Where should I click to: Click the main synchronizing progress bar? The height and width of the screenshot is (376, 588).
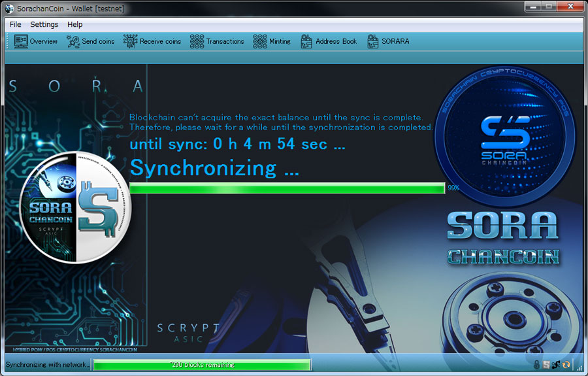coord(287,188)
